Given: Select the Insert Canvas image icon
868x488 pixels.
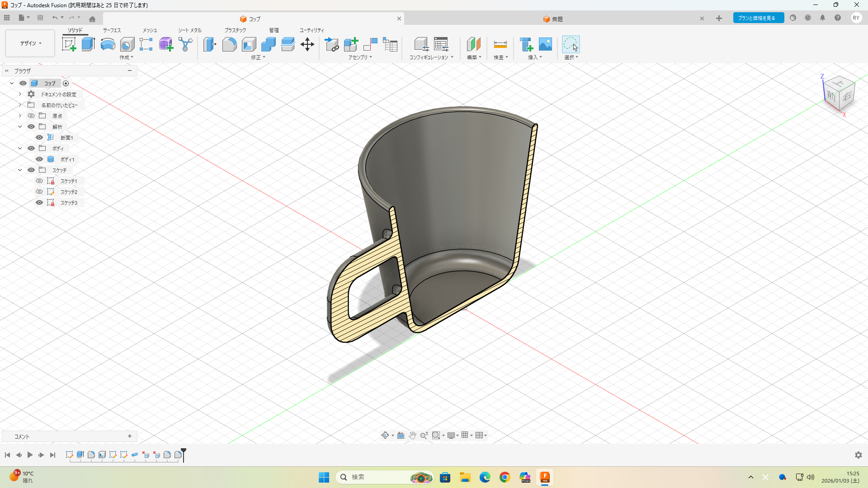Looking at the screenshot, I should [545, 44].
